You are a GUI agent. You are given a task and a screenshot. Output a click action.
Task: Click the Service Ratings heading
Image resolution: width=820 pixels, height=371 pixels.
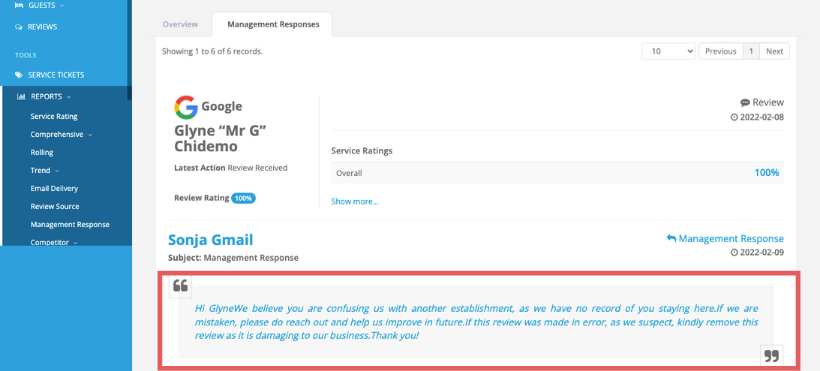click(x=362, y=151)
